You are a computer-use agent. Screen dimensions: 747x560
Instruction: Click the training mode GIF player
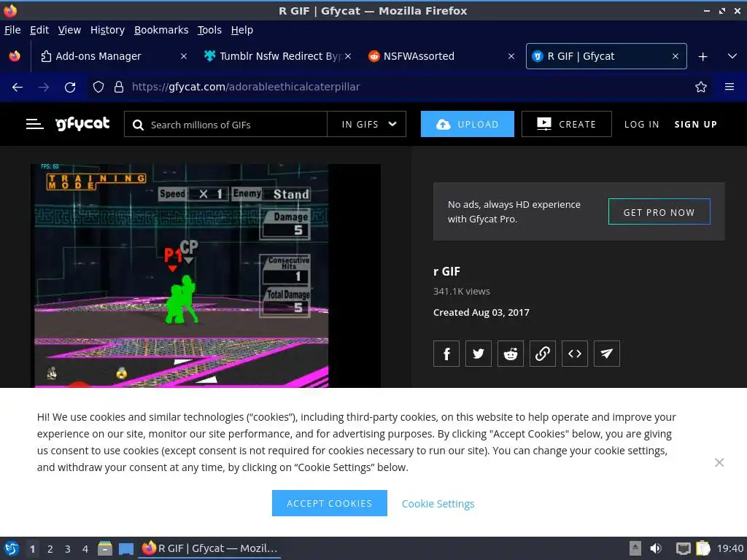(x=206, y=275)
